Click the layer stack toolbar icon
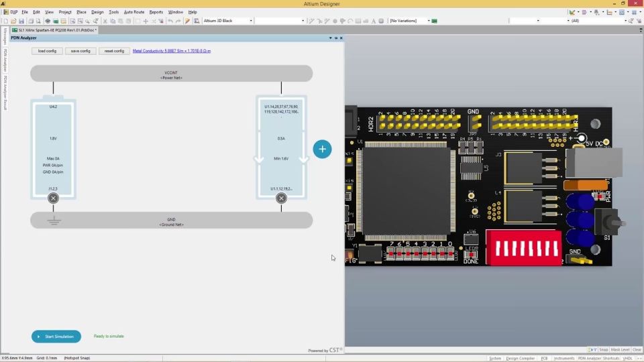The image size is (644, 362). 48,21
